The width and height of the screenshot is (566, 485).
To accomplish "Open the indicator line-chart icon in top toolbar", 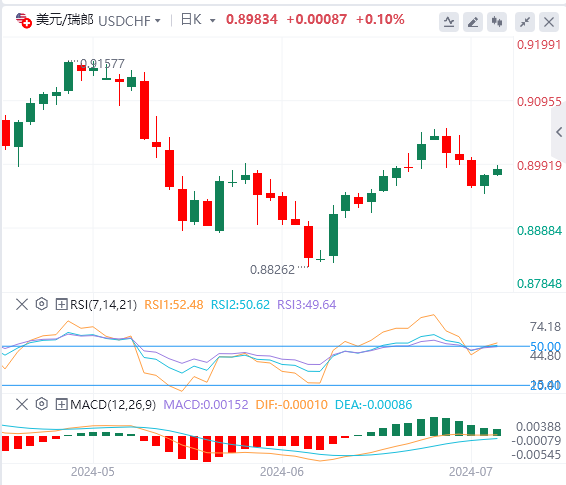I will click(x=449, y=22).
